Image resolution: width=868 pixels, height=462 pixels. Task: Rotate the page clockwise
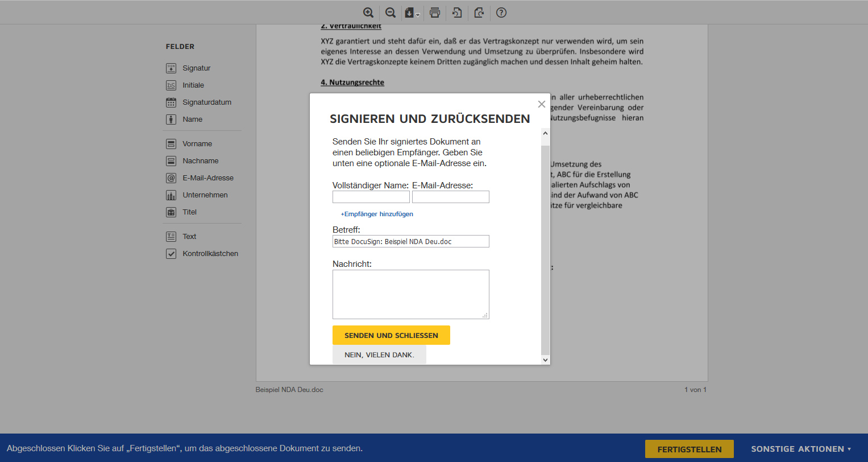click(x=479, y=13)
